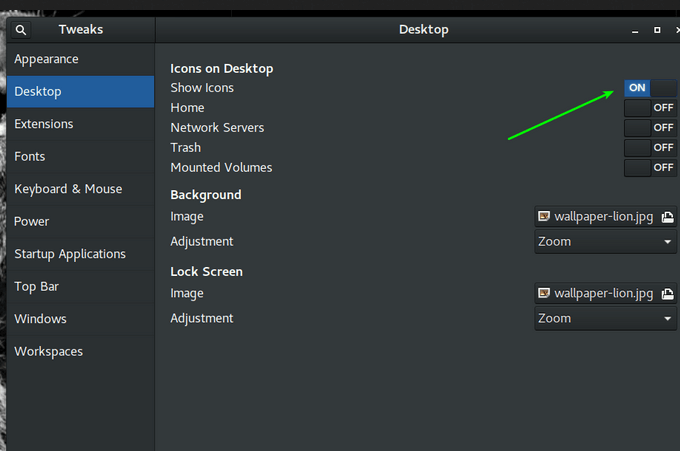Click the search magnifier icon

21,30
